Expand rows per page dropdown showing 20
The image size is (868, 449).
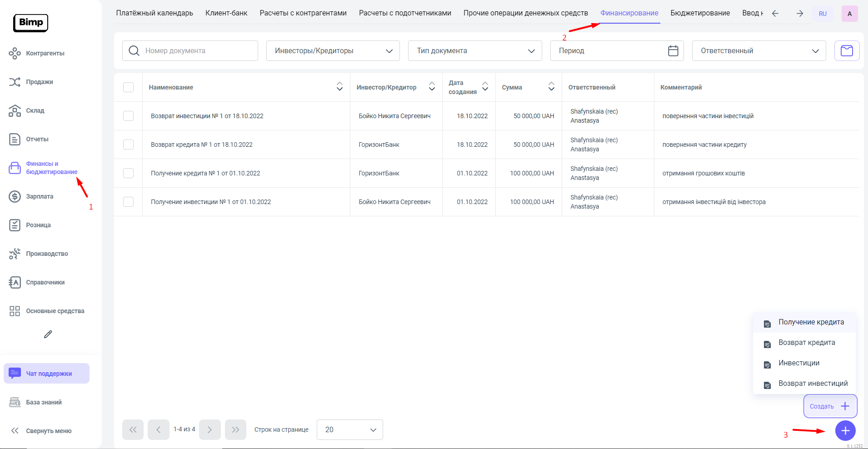349,429
